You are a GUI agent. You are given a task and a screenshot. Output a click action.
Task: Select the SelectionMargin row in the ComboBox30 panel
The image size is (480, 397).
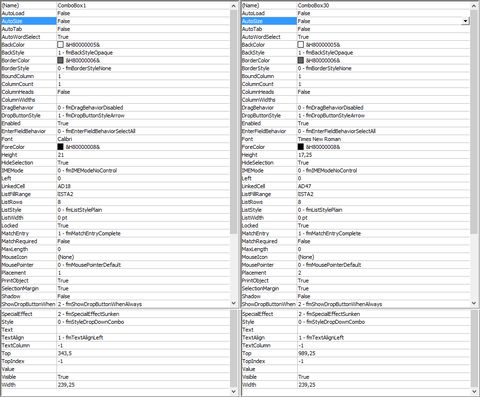[x=356, y=288]
